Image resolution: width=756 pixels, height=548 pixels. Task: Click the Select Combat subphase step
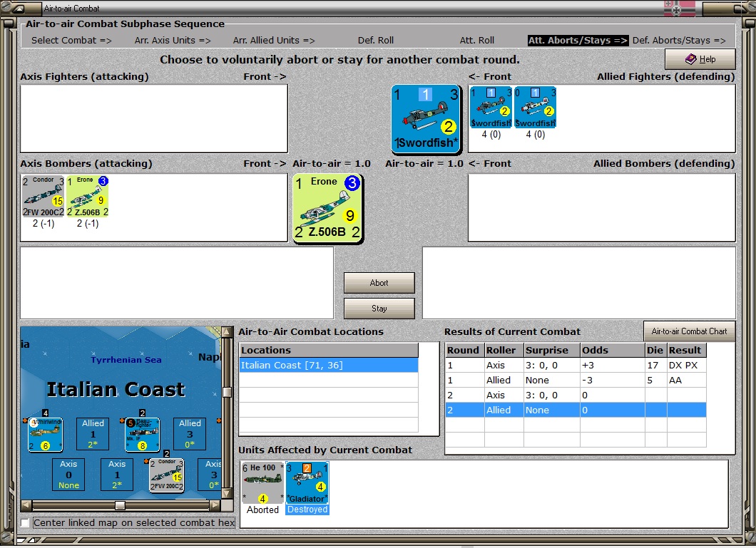click(71, 41)
